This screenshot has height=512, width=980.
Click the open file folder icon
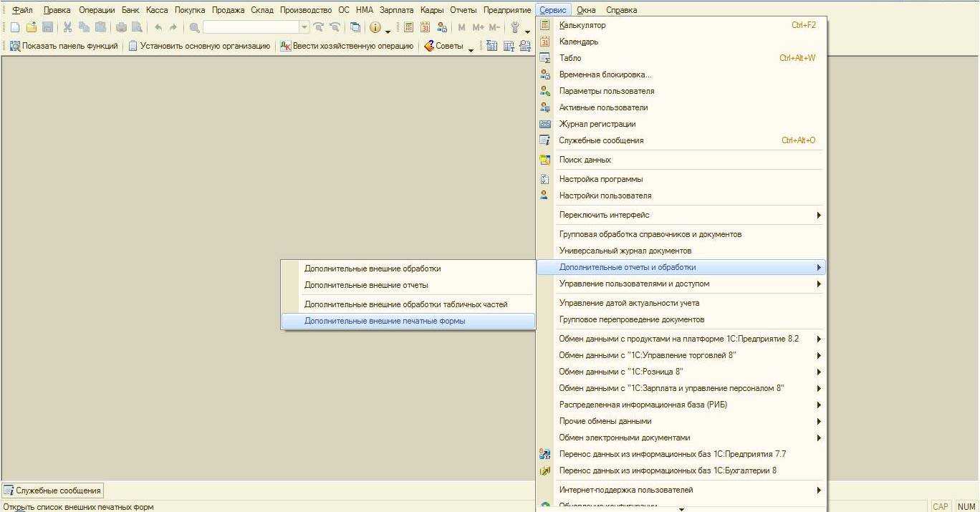point(31,27)
